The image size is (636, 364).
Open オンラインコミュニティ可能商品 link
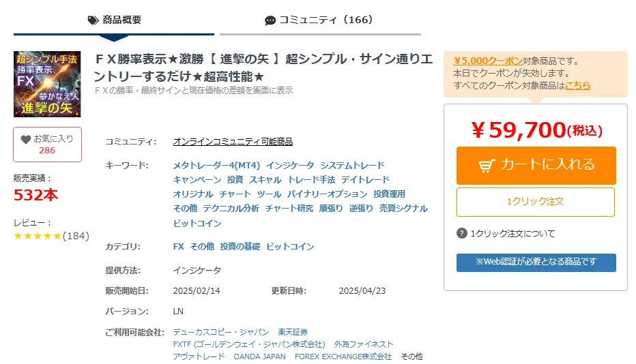pyautogui.click(x=233, y=142)
